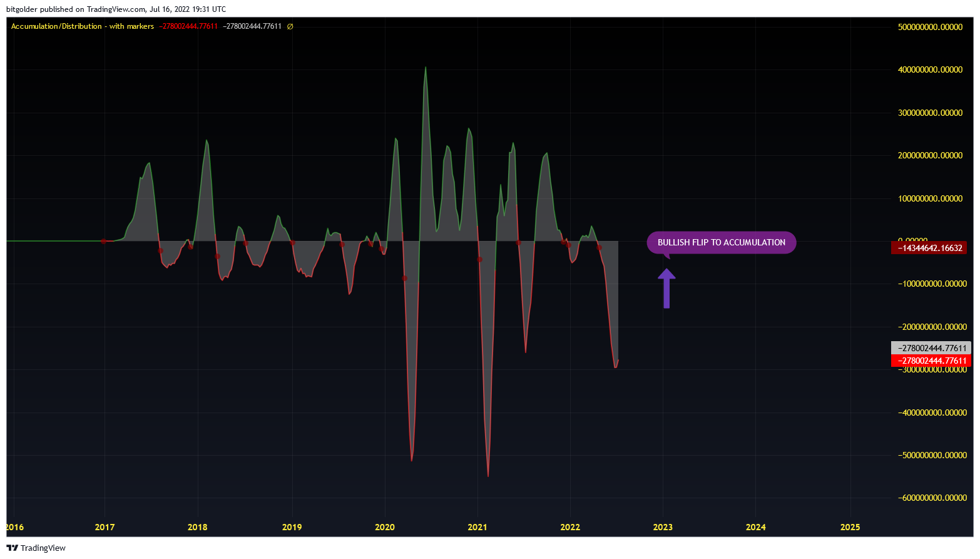Viewport: 980px width, 559px height.
Task: Click the gray -278002444.77611 price axis tag
Action: point(931,348)
